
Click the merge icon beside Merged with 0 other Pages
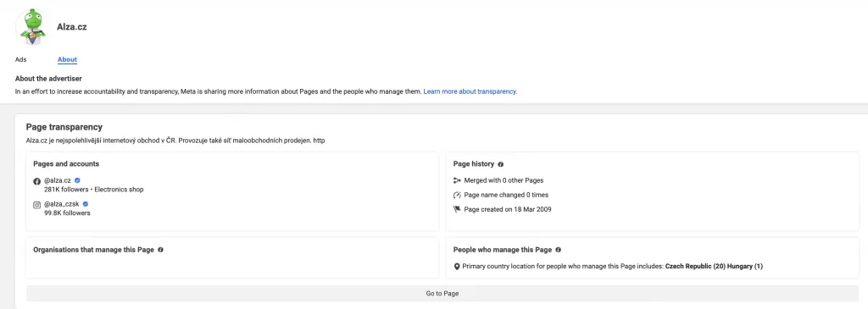click(457, 180)
